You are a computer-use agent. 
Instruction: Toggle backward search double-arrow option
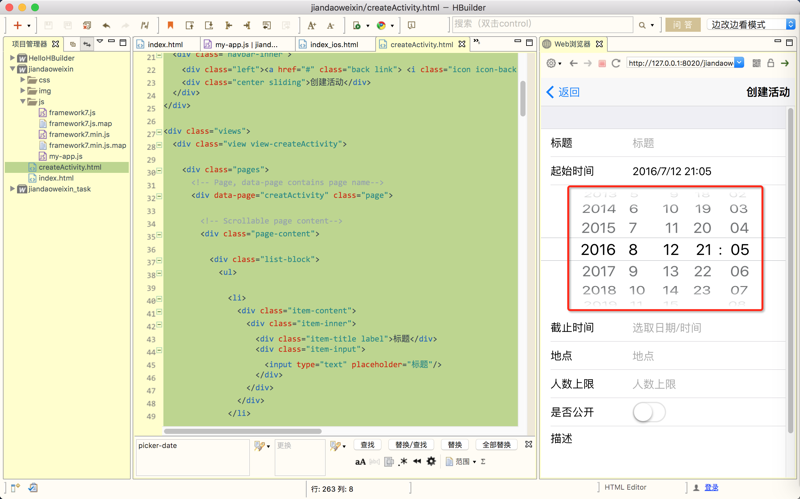(x=417, y=461)
